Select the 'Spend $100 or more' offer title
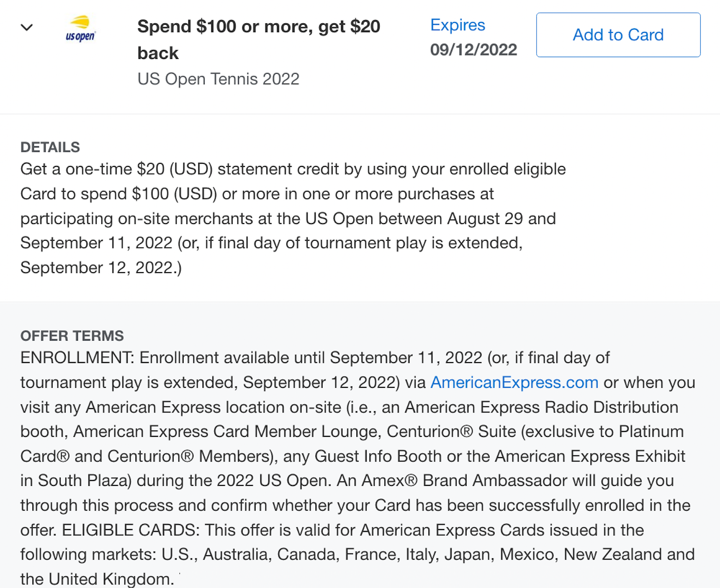The image size is (720, 588). pos(259,40)
